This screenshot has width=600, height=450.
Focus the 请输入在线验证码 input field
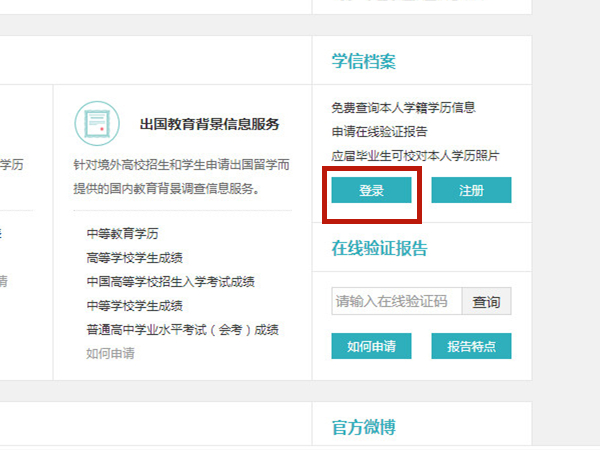coord(396,301)
